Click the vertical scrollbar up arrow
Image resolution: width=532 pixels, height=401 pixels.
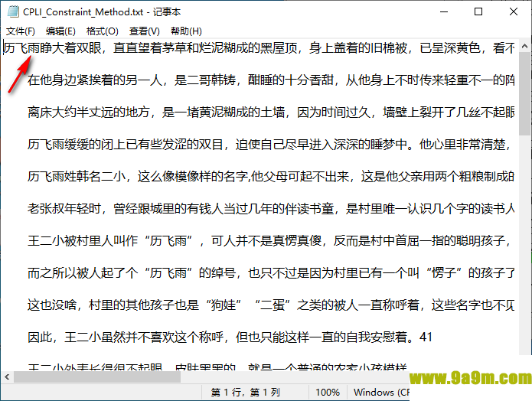point(524,46)
